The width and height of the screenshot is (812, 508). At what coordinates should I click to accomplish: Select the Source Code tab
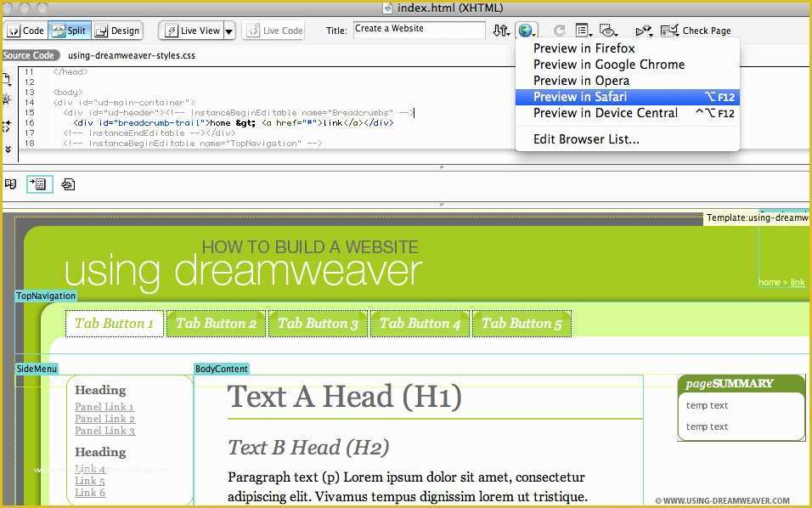coord(29,55)
